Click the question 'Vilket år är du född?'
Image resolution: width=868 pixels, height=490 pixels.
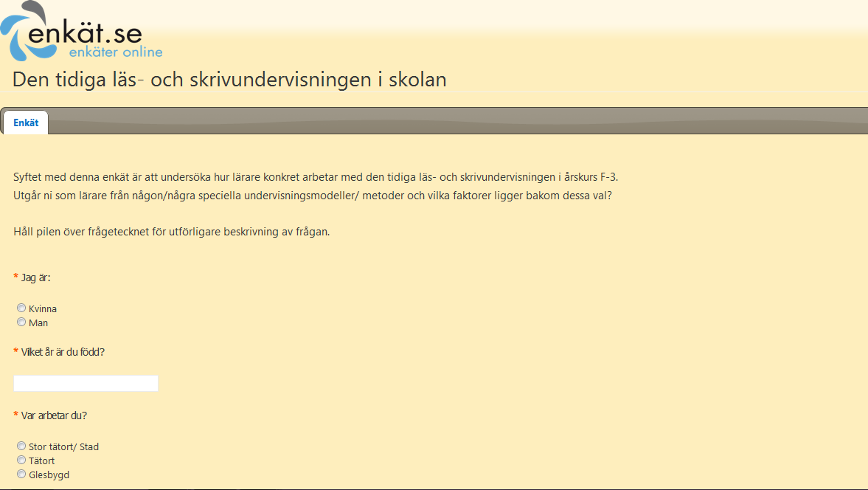63,352
